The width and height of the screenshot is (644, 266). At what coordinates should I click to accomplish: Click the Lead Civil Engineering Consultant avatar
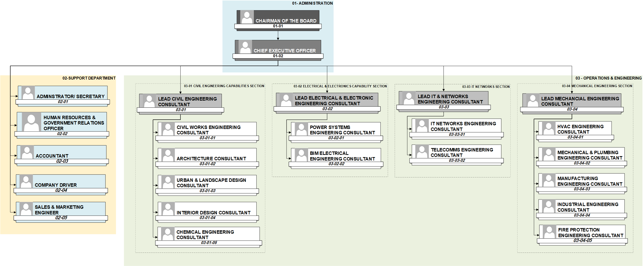click(x=149, y=101)
